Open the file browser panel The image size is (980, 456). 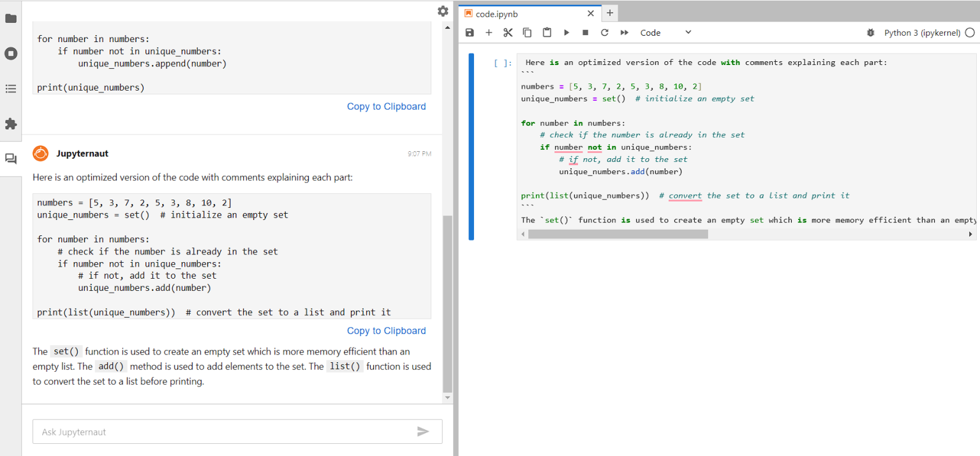tap(10, 19)
